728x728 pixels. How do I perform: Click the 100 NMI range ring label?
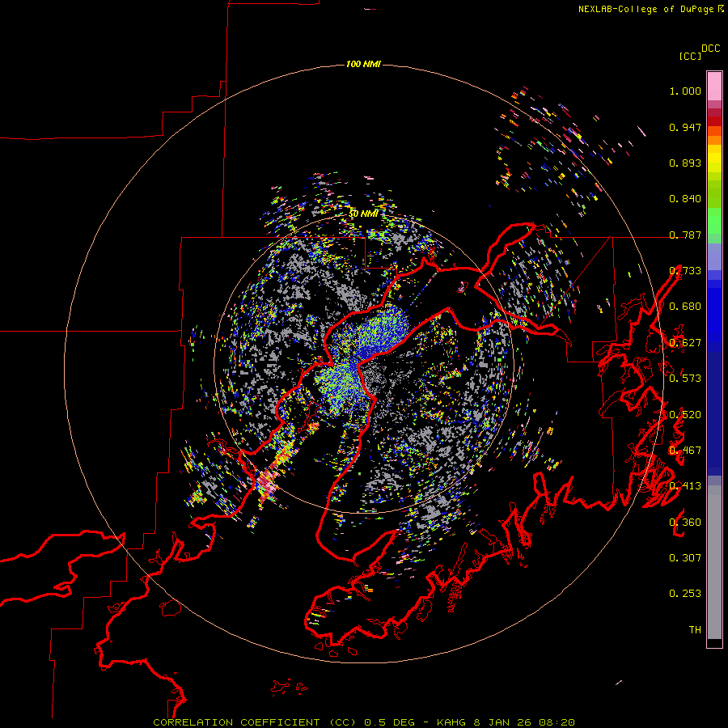coord(363,64)
